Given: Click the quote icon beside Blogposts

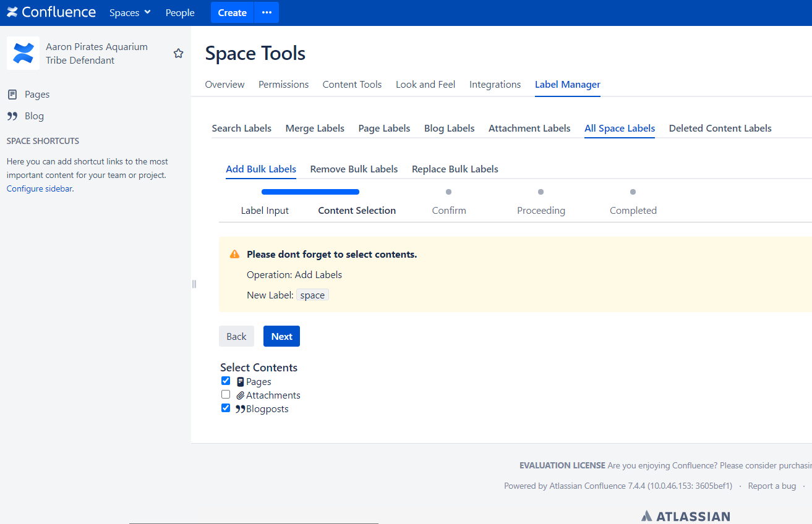Looking at the screenshot, I should pyautogui.click(x=241, y=409).
